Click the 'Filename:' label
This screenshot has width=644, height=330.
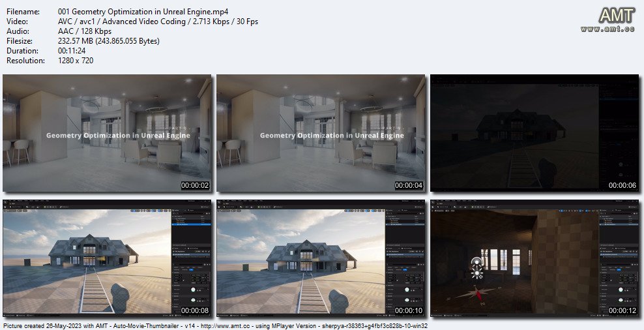click(23, 12)
